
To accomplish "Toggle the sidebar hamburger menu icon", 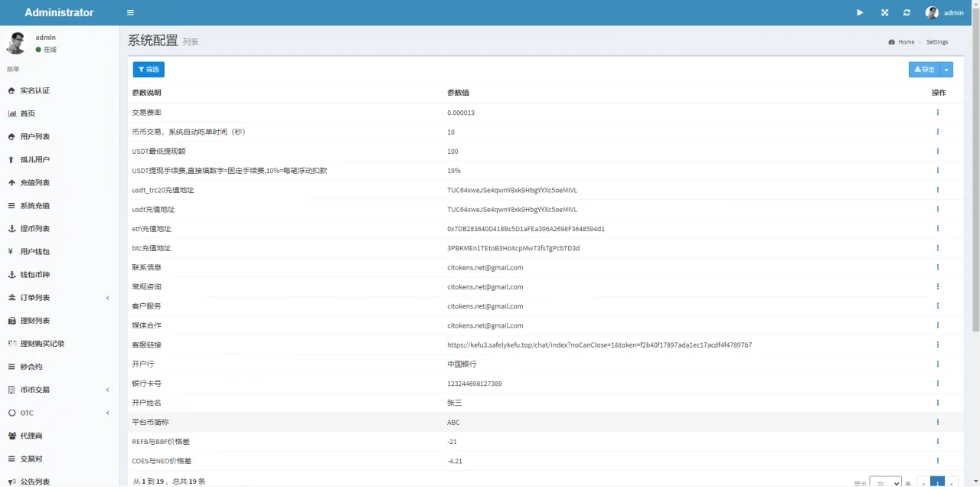I will [x=130, y=13].
